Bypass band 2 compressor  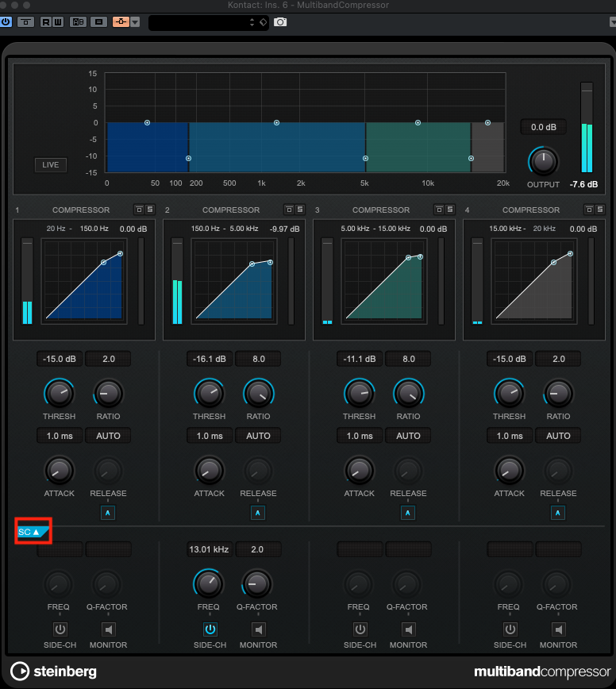click(x=289, y=210)
